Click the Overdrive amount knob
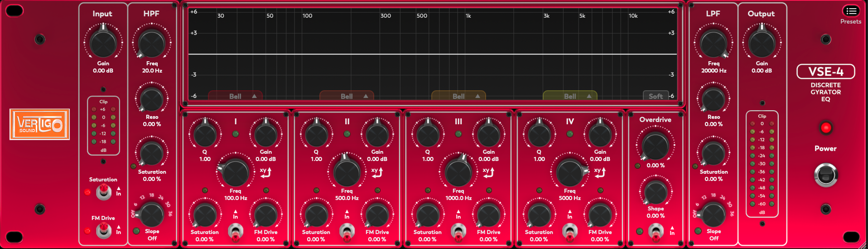The width and height of the screenshot is (868, 249). click(655, 146)
